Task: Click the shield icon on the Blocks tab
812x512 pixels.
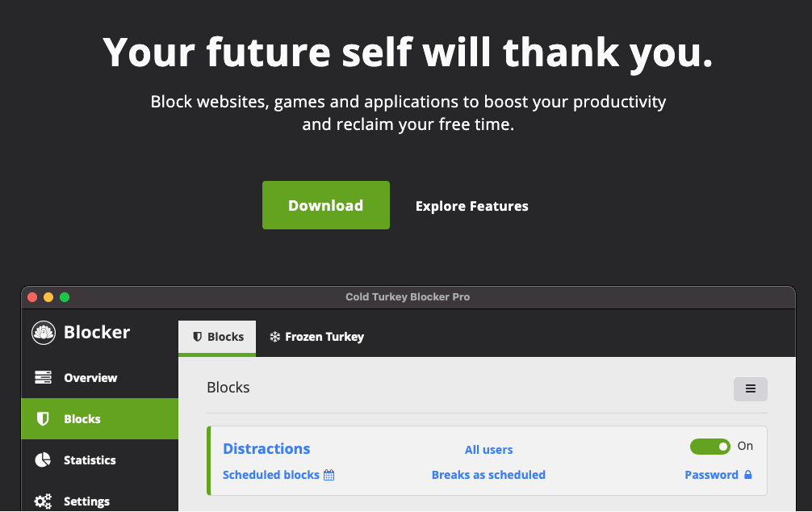Action: [x=197, y=337]
